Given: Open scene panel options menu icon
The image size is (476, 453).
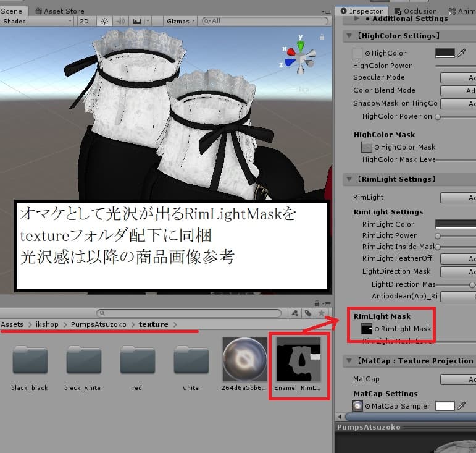Looking at the screenshot, I should (x=327, y=12).
